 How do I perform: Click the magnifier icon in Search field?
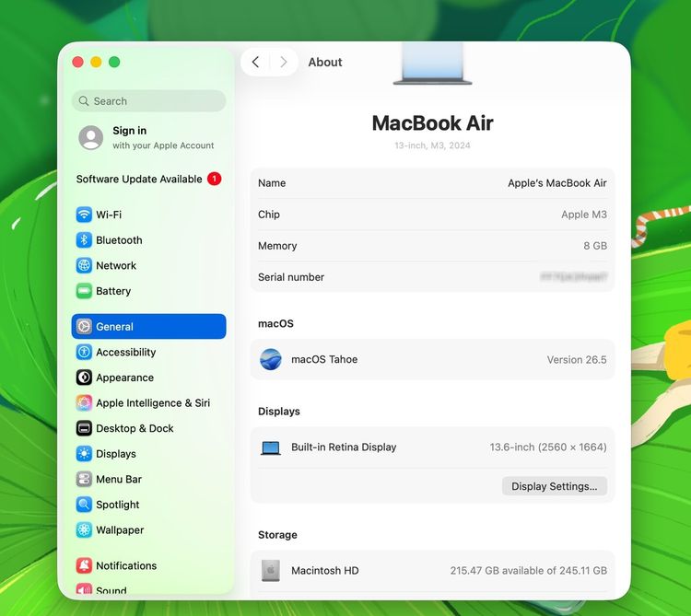pos(83,101)
